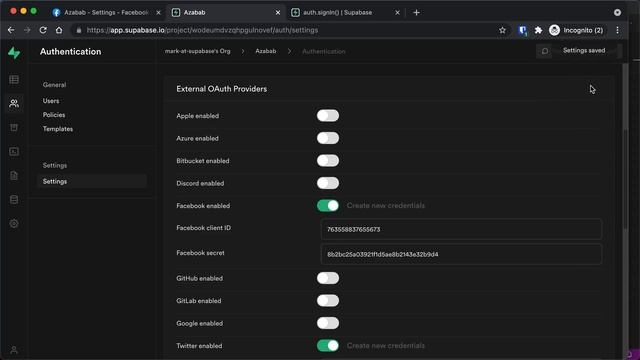640x360 pixels.
Task: Open the Storage sidebar icon
Action: pos(14,127)
